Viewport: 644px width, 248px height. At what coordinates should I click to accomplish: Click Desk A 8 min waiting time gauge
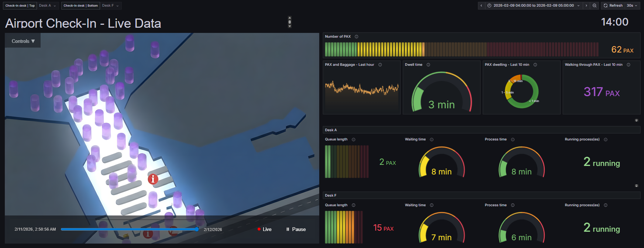click(442, 163)
